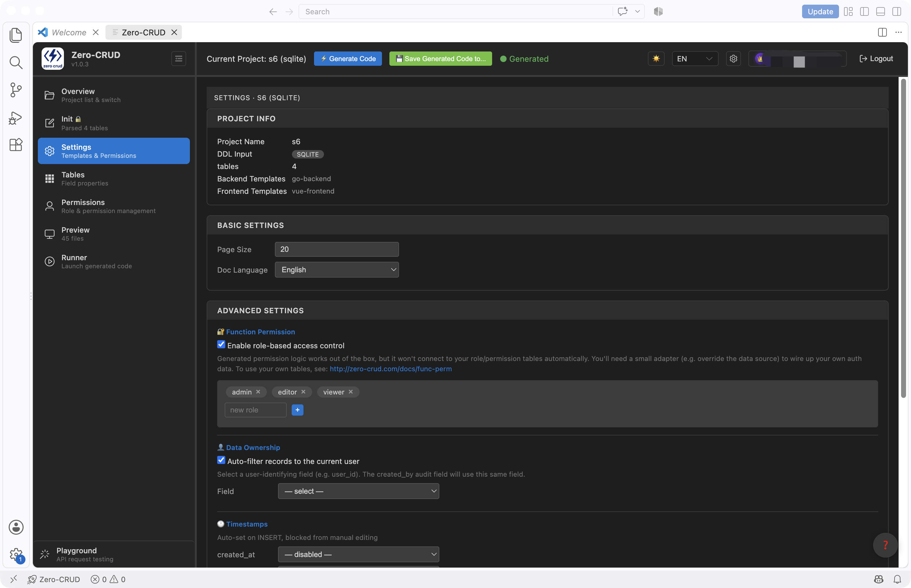This screenshot has height=588, width=911.
Task: Toggle light theme with sun icon
Action: tap(656, 59)
